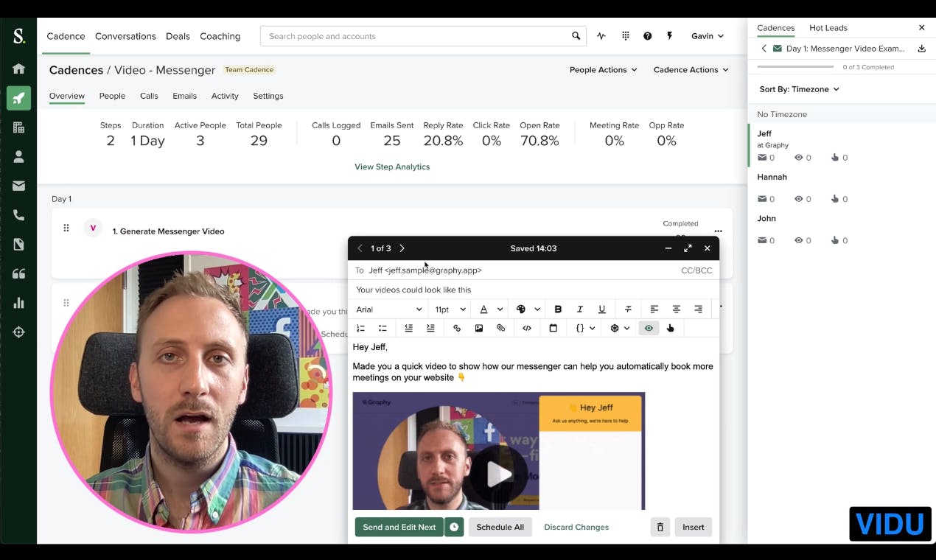Attach a file using the paperclip icon

pos(501,328)
